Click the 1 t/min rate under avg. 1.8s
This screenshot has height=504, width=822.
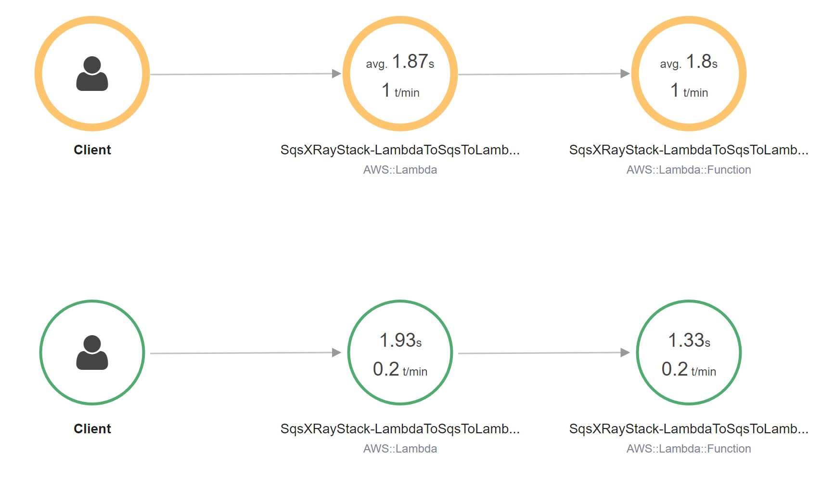(689, 90)
